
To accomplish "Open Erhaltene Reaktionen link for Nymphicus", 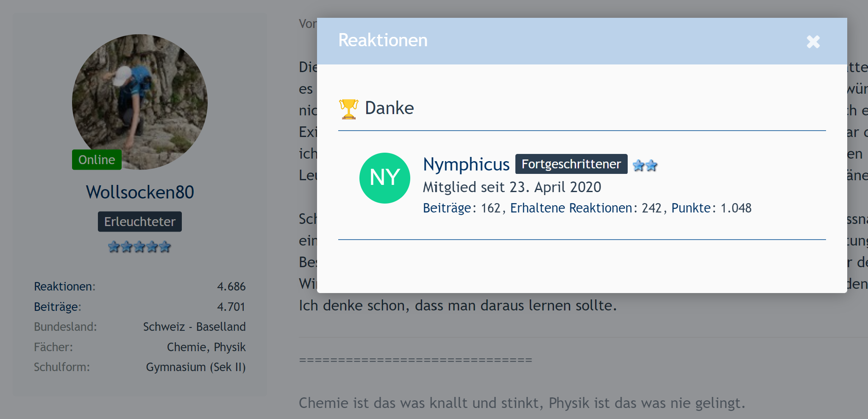I will coord(571,208).
